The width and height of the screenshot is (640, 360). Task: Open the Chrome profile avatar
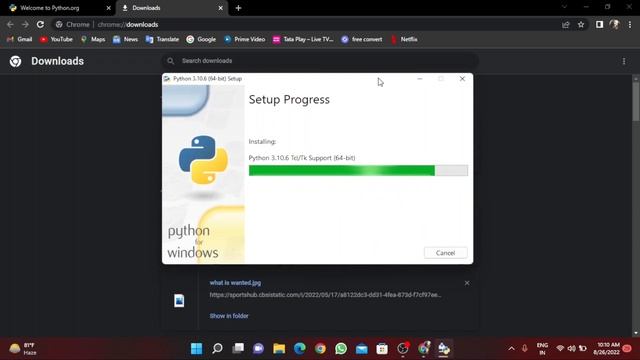614,24
